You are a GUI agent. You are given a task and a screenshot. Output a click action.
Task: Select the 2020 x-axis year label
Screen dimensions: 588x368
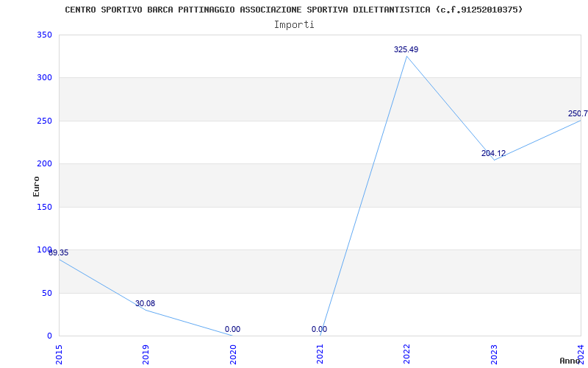coord(233,354)
